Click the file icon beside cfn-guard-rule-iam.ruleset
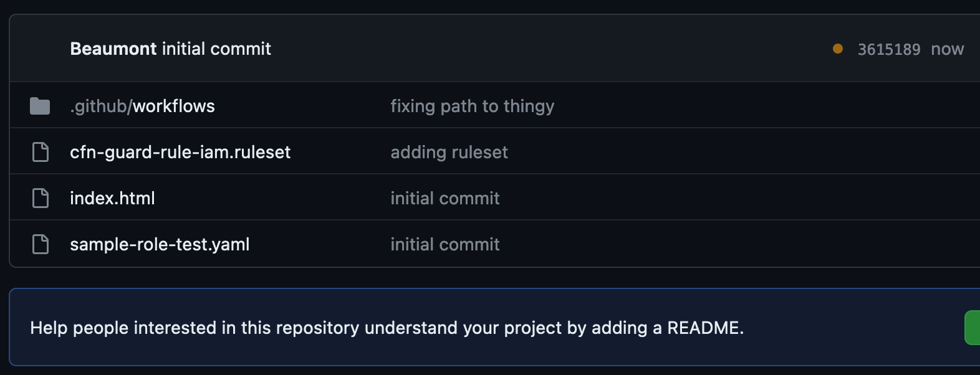 [40, 151]
